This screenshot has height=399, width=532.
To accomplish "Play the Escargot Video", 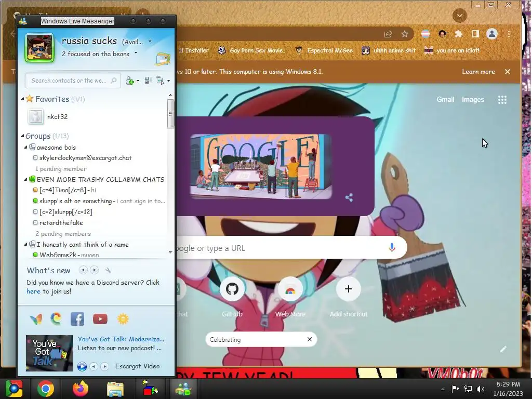I will [82, 366].
